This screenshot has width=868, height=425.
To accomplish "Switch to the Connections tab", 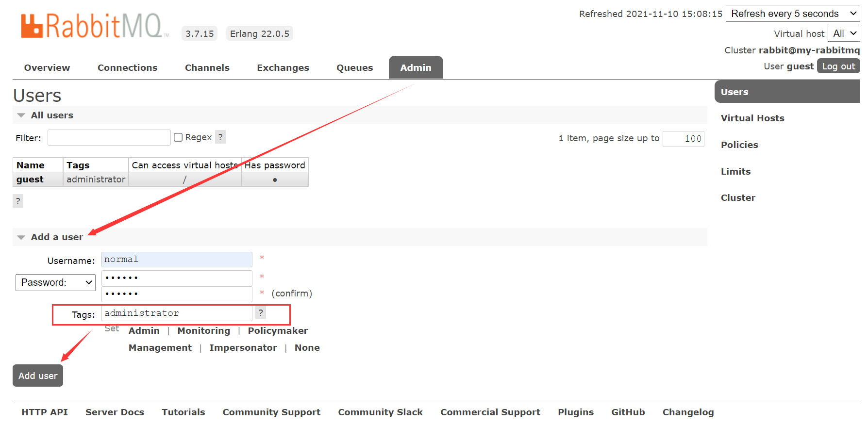I will pos(128,67).
